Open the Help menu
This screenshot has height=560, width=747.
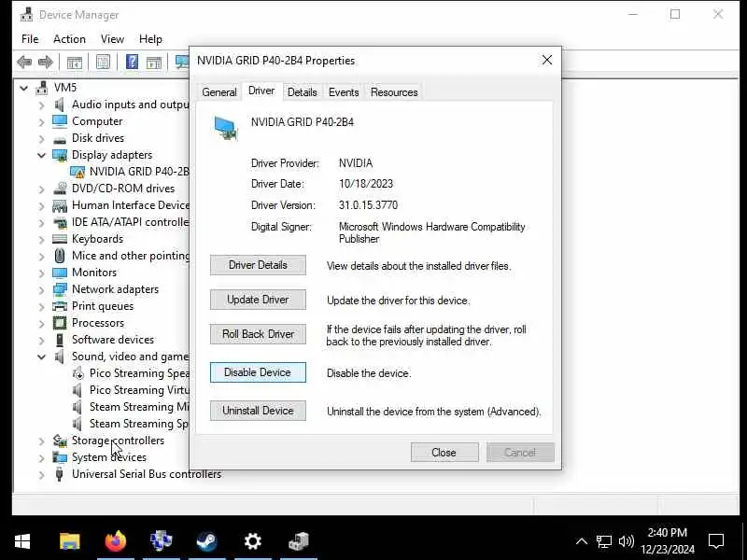coord(150,39)
